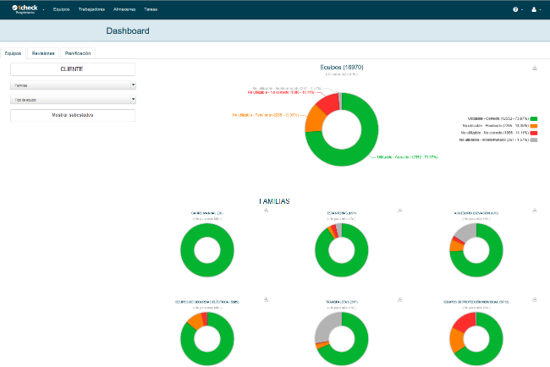
Task: Click red slice in PROTECCIÓN INDIVIDUAL chart
Action: coord(466,322)
